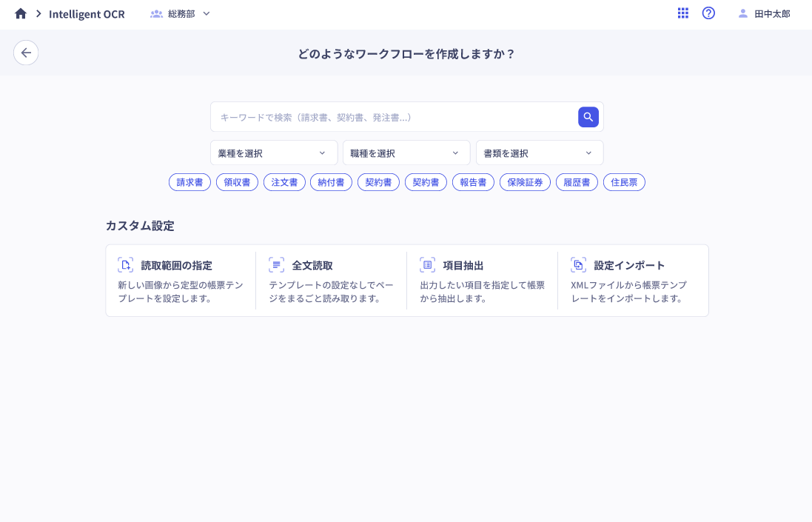Expand the 書類を選択 dropdown
This screenshot has height=522, width=812.
pos(539,153)
